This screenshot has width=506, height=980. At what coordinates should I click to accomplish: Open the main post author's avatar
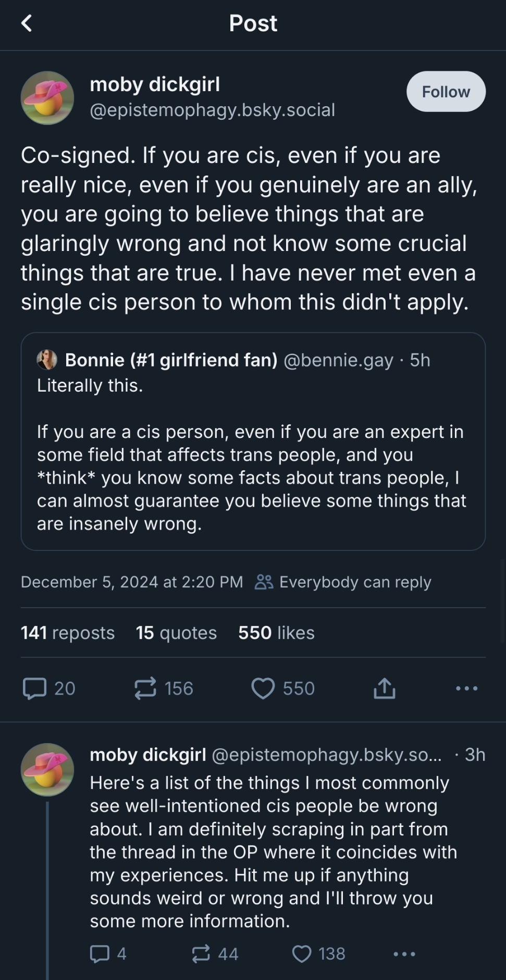click(47, 97)
